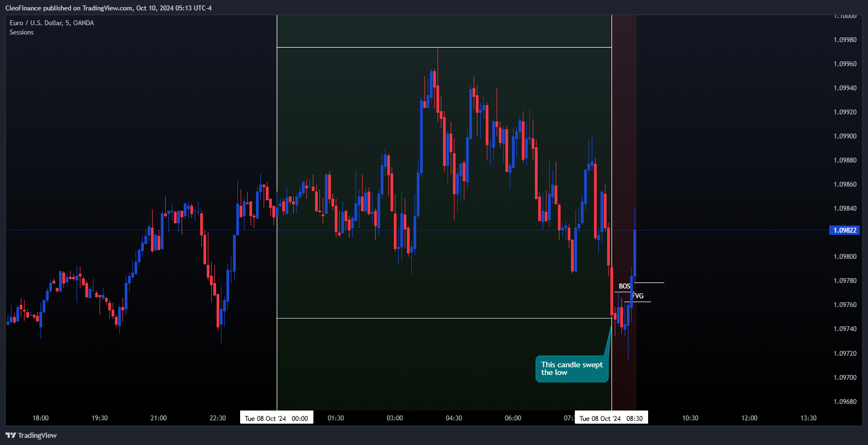868x445 pixels.
Task: Click the CleoFinance published on TradingView.com header text
Action: [x=108, y=8]
